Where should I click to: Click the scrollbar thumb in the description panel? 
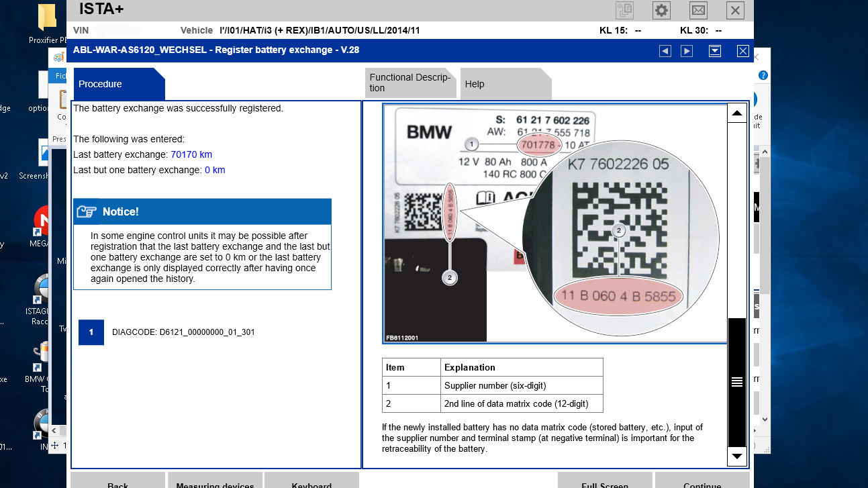[x=737, y=382]
